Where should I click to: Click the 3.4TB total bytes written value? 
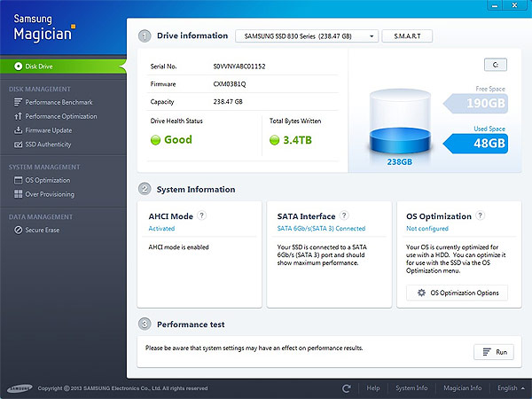coord(298,140)
